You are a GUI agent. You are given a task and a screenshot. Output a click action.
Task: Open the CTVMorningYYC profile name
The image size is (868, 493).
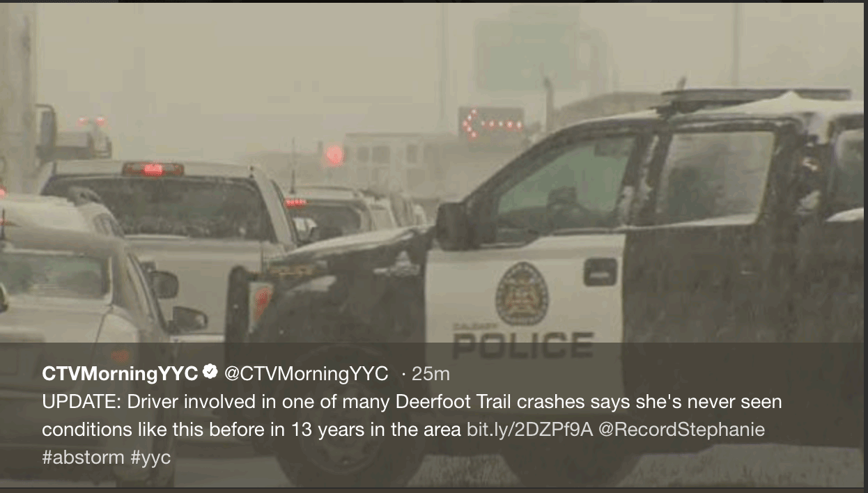[121, 374]
